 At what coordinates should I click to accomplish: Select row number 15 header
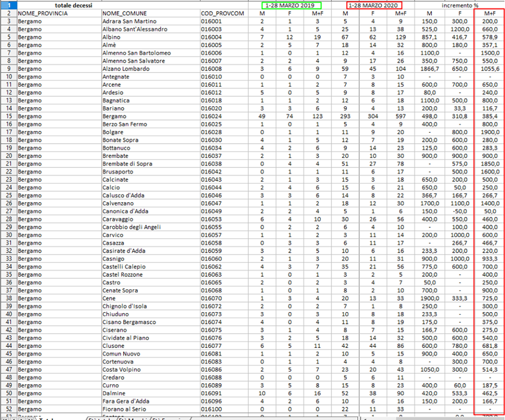coord(8,116)
